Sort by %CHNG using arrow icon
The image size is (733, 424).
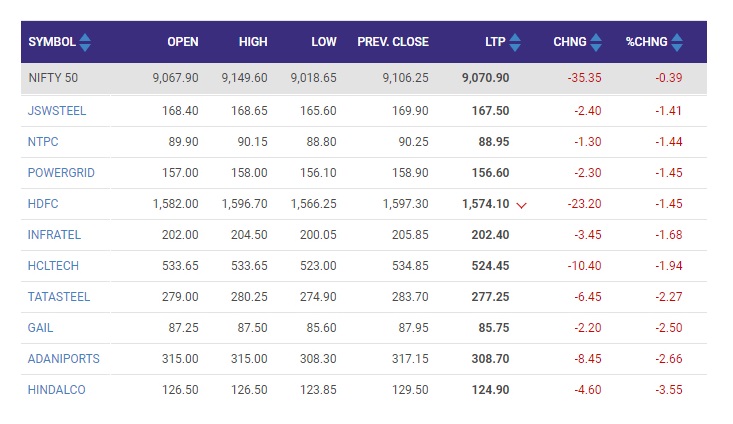tap(677, 43)
